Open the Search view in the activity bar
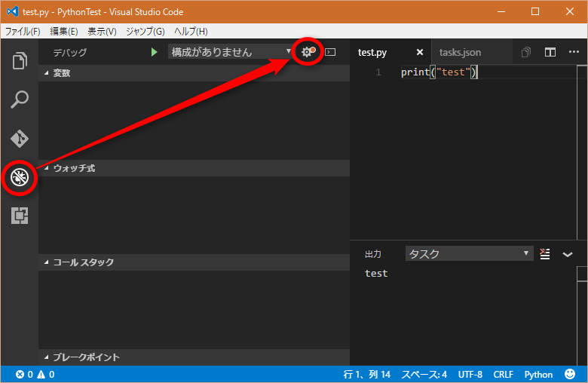588x383 pixels. (x=20, y=100)
